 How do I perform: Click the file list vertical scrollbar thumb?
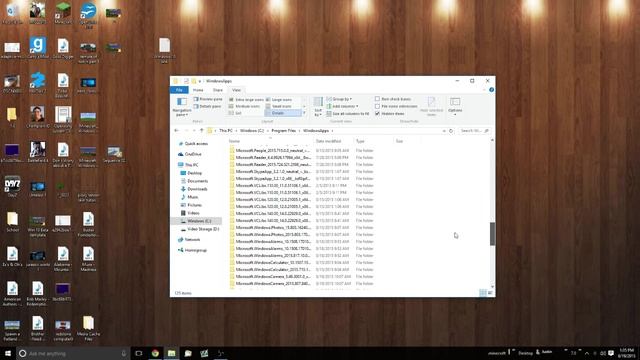pos(492,234)
